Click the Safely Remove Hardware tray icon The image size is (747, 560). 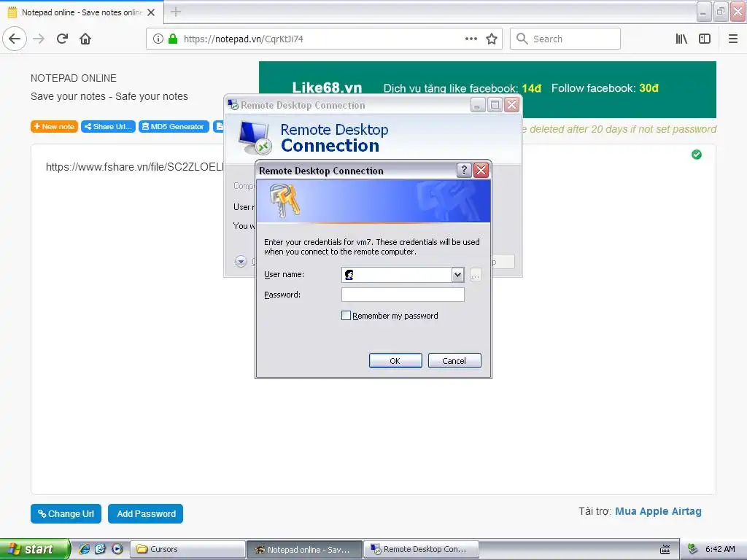point(693,549)
